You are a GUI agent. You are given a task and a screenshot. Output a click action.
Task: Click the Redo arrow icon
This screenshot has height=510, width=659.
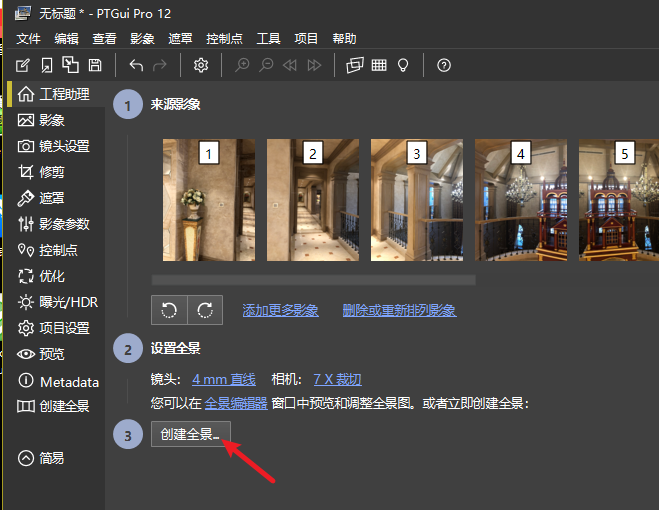click(x=160, y=65)
